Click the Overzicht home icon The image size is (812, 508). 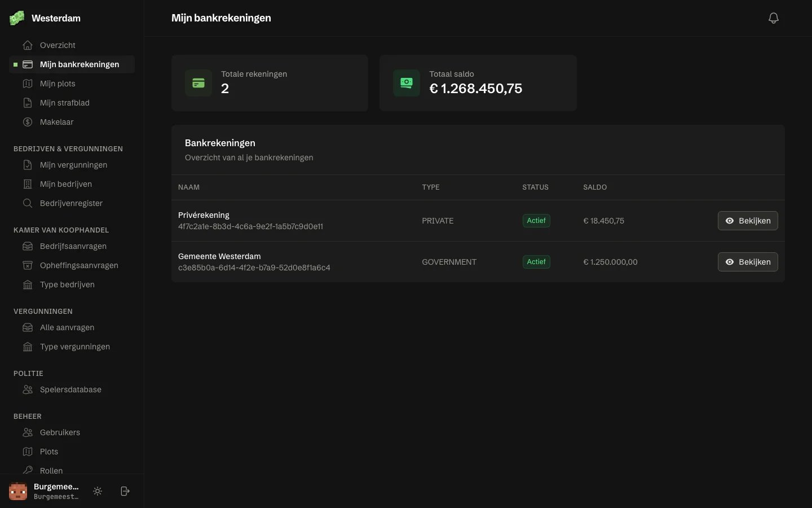(x=28, y=45)
